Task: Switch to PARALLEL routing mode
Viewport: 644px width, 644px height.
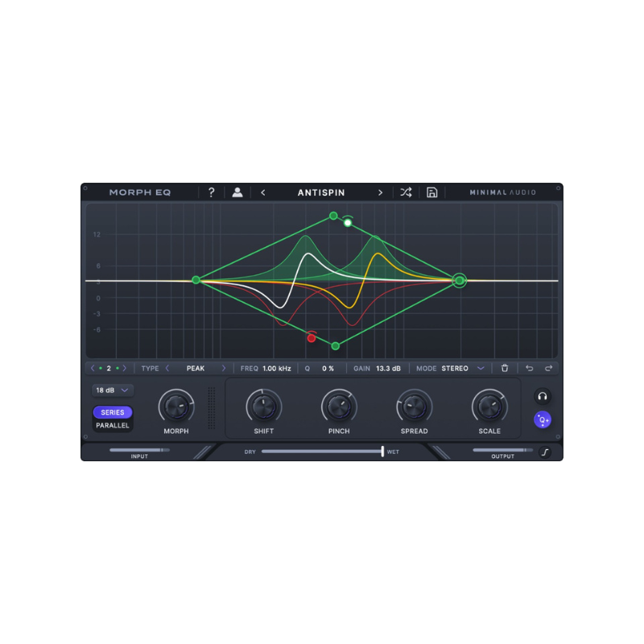Action: point(113,424)
